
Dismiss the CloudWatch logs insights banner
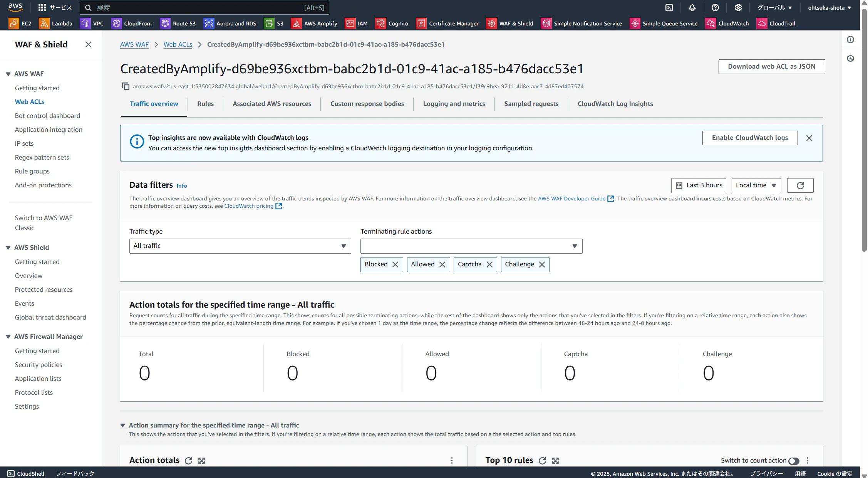pos(809,138)
